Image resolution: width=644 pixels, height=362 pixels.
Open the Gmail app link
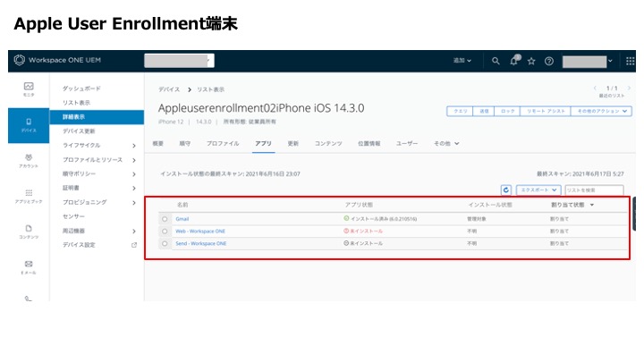pos(182,219)
